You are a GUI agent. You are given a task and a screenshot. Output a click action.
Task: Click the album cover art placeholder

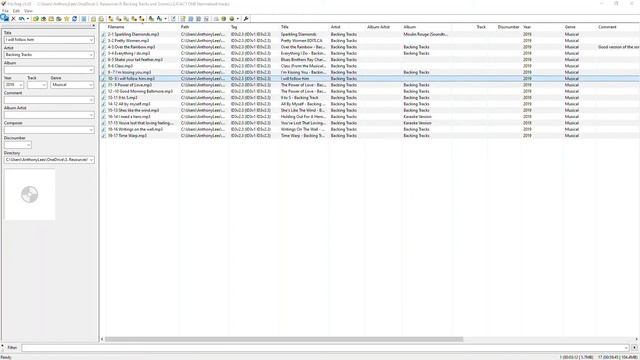[29, 195]
